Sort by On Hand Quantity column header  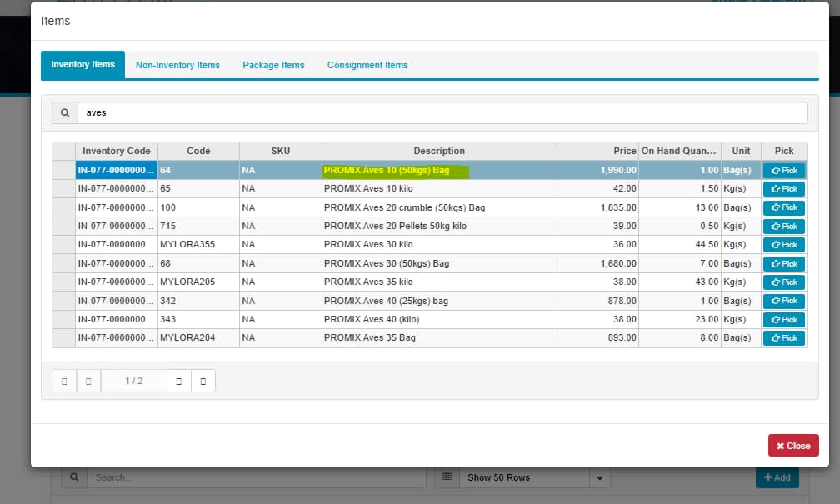(679, 151)
